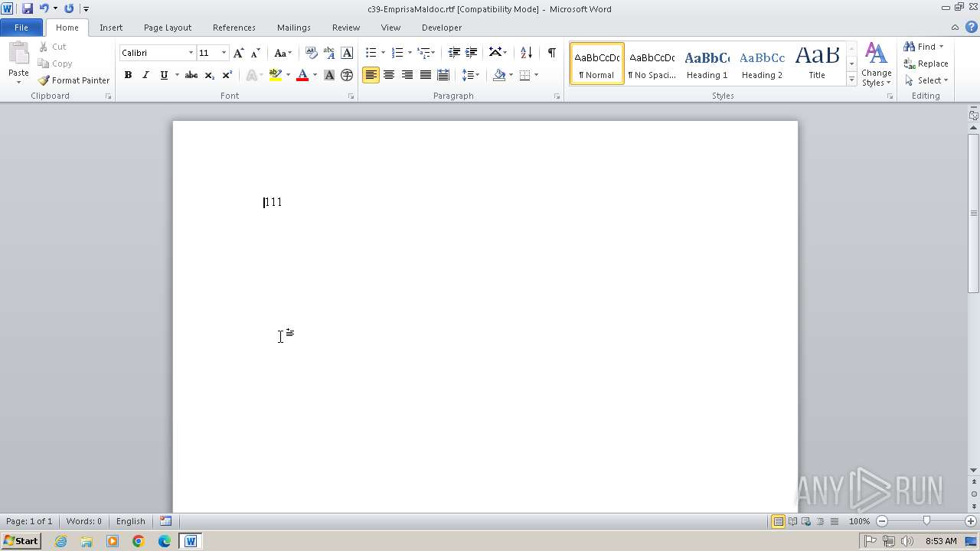The width and height of the screenshot is (980, 551).
Task: Click the Word Help question mark icon
Action: coord(971,27)
